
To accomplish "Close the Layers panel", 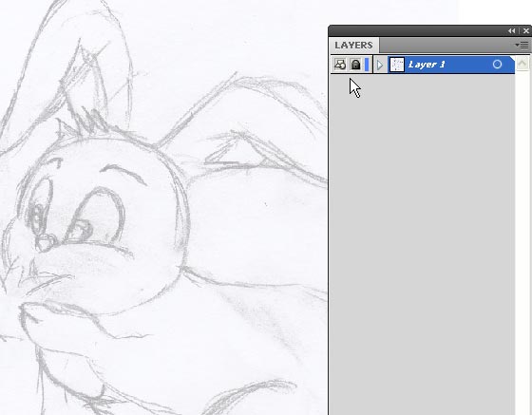I will click(x=526, y=30).
